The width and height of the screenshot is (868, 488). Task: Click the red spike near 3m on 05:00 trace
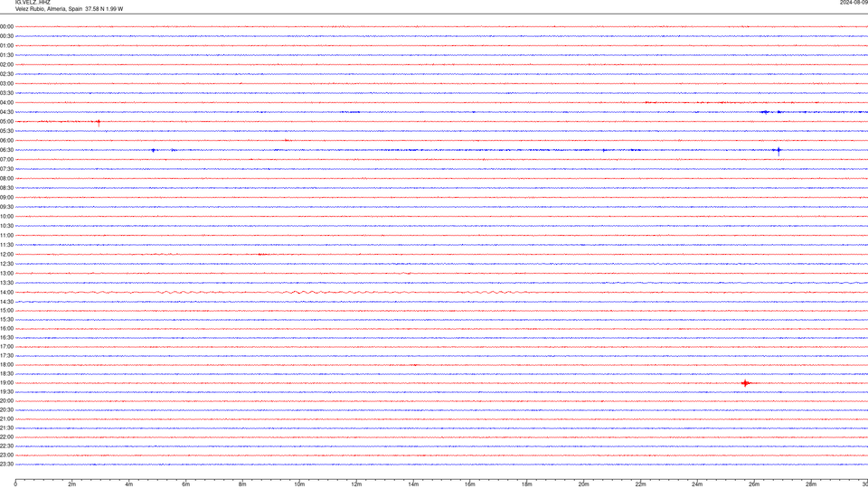[x=99, y=123]
